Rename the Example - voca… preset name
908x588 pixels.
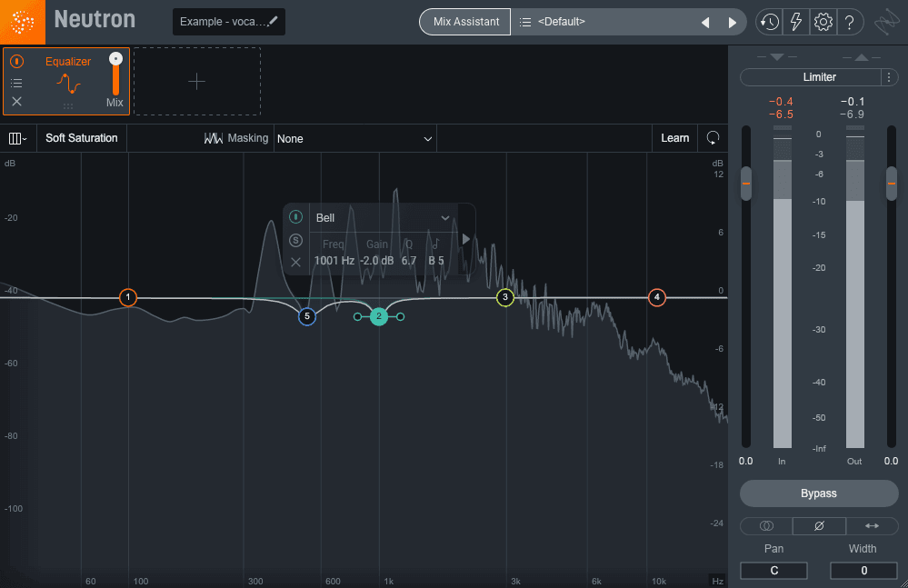[229, 22]
